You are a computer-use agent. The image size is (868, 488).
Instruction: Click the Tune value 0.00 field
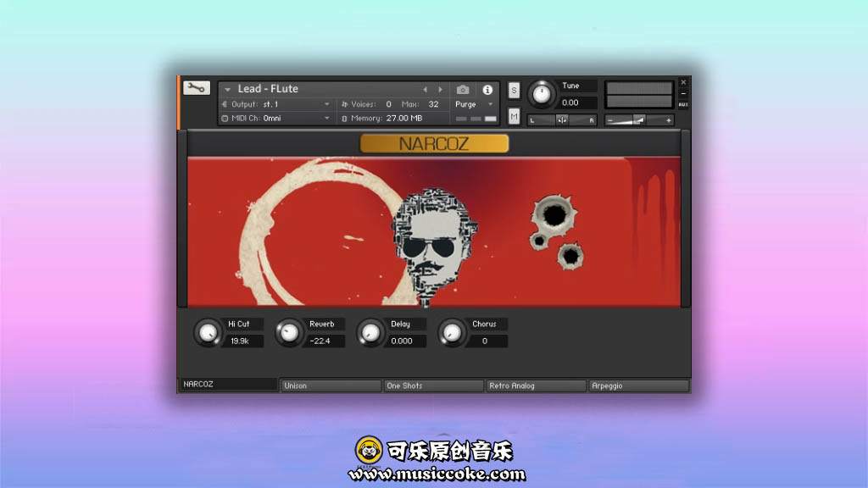click(576, 103)
